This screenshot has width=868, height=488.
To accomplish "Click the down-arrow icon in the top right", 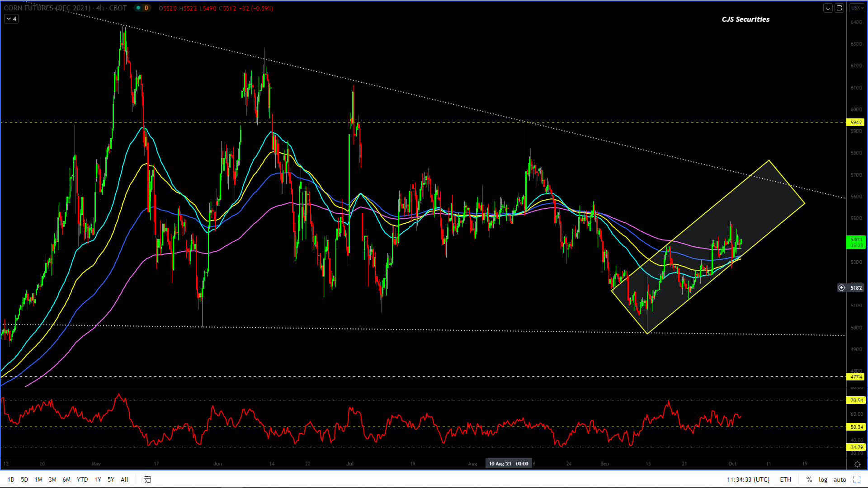I will click(x=828, y=8).
